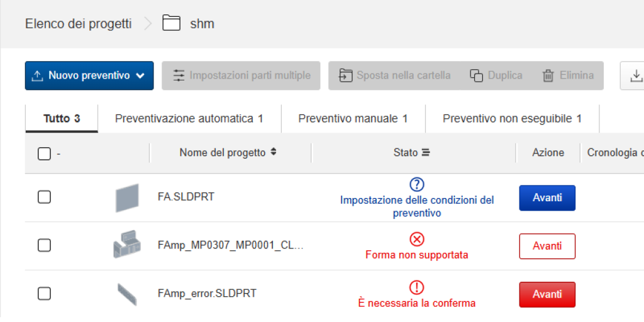
Task: Expand the Nuovo preventivo dropdown arrow
Action: coord(140,75)
